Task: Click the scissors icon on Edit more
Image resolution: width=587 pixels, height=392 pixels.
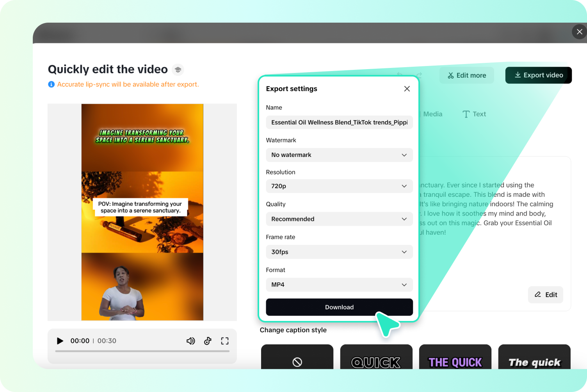Action: (451, 75)
